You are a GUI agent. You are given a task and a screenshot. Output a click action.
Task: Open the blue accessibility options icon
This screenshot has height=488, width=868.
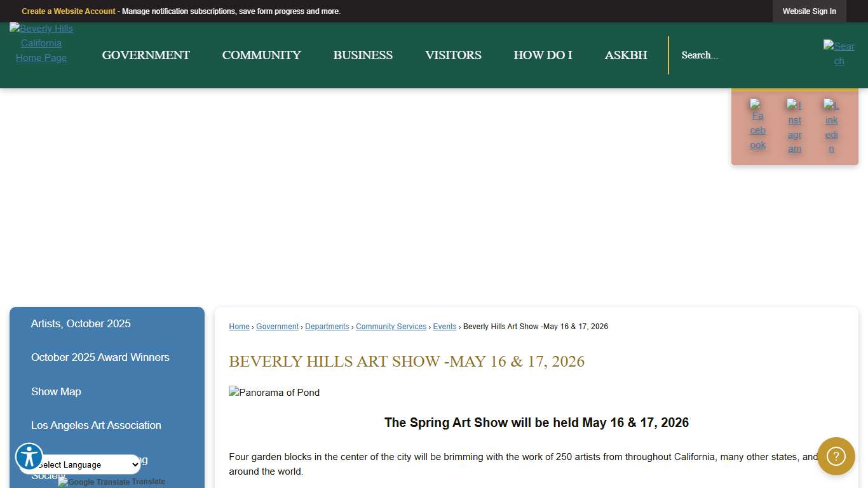tap(29, 457)
